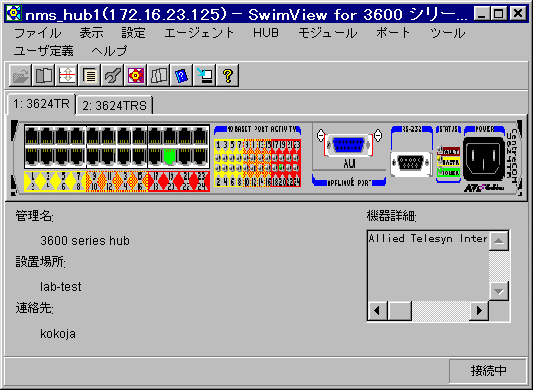Click the red flower toolbar icon
Image resolution: width=533 pixels, height=390 pixels.
(x=136, y=75)
